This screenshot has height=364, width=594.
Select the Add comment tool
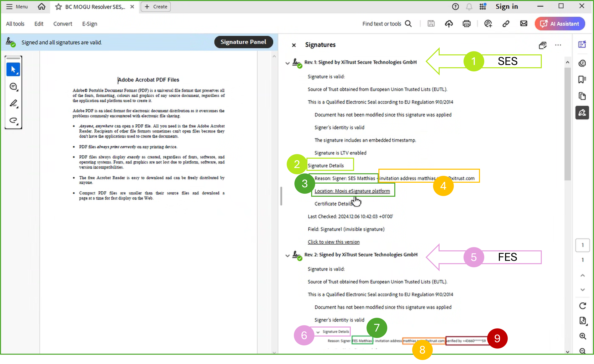coord(13,87)
